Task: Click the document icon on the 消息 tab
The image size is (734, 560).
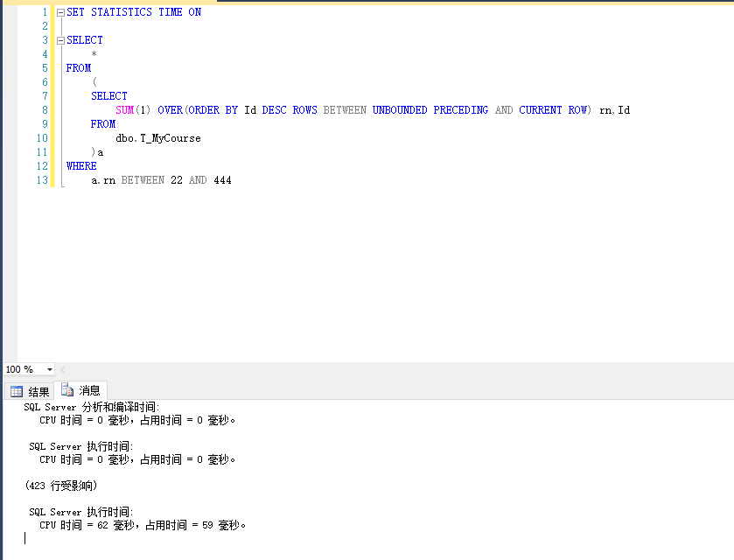Action: pyautogui.click(x=66, y=390)
